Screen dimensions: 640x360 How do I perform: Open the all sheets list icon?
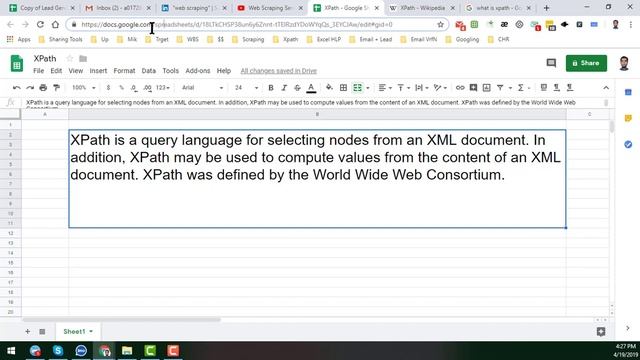point(42,331)
